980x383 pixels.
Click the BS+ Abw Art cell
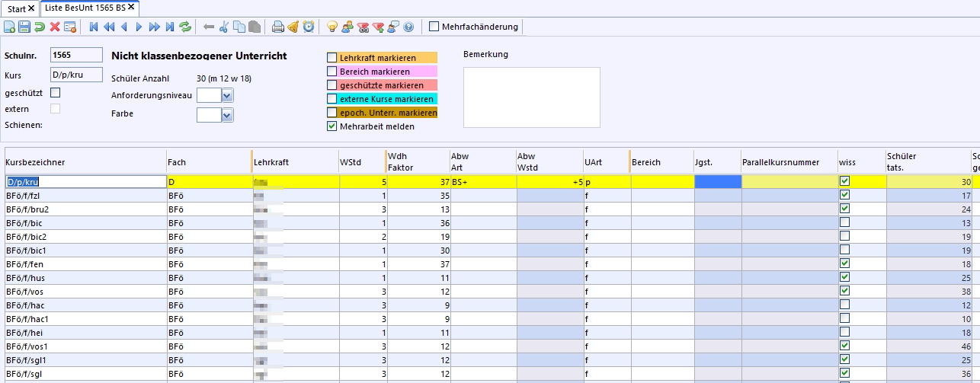(482, 182)
